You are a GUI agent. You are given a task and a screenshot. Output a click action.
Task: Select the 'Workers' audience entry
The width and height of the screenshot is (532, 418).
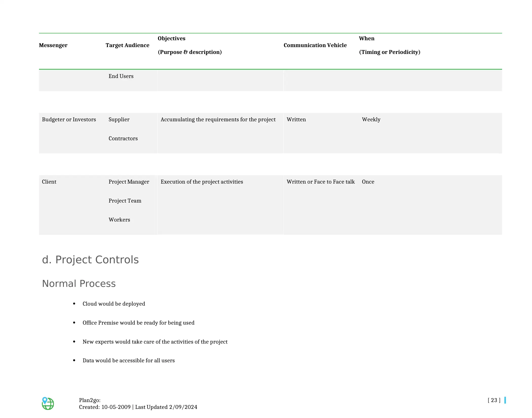coord(119,220)
